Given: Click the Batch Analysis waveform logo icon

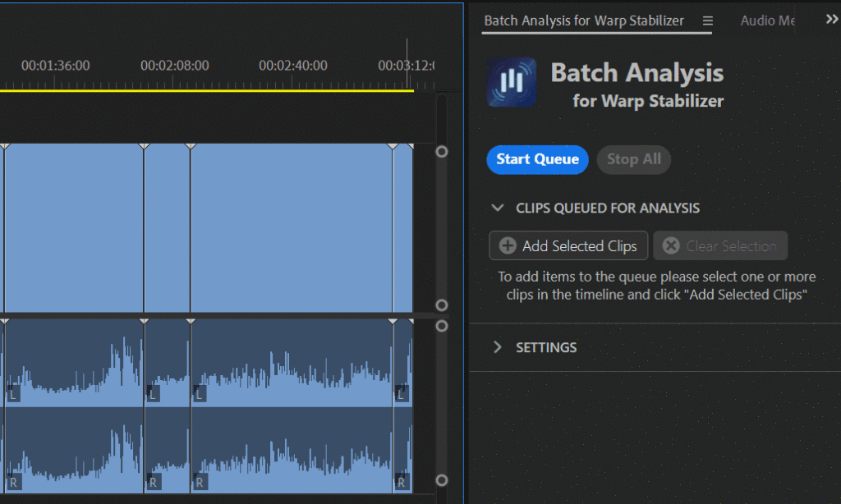Looking at the screenshot, I should click(x=512, y=82).
